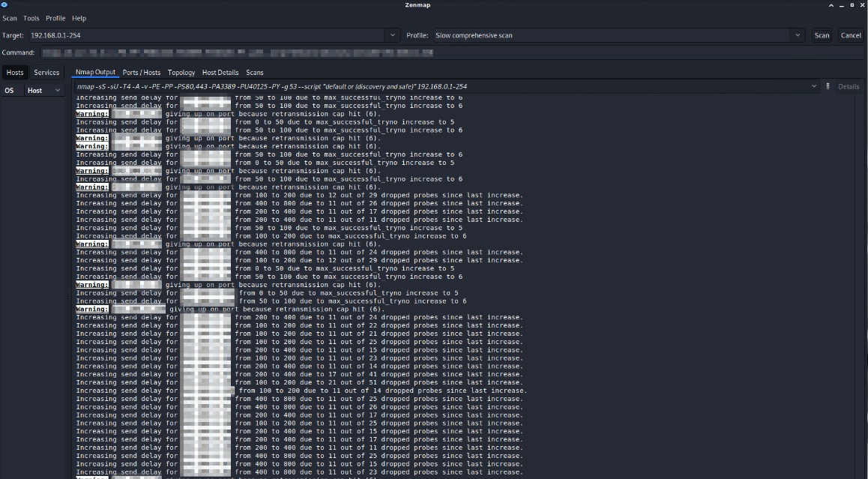The height and width of the screenshot is (479, 868).
Task: Show the Hosts list panel
Action: [x=15, y=73]
